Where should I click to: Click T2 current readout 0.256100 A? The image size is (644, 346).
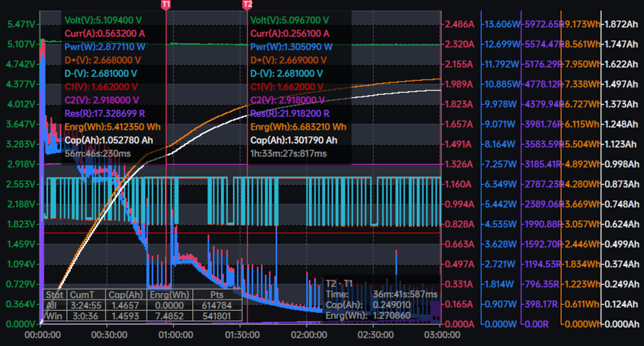[290, 33]
